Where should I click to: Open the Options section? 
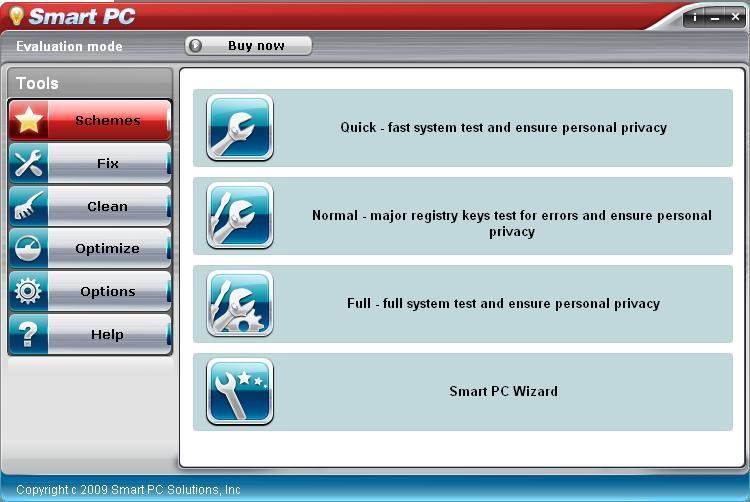coord(90,291)
